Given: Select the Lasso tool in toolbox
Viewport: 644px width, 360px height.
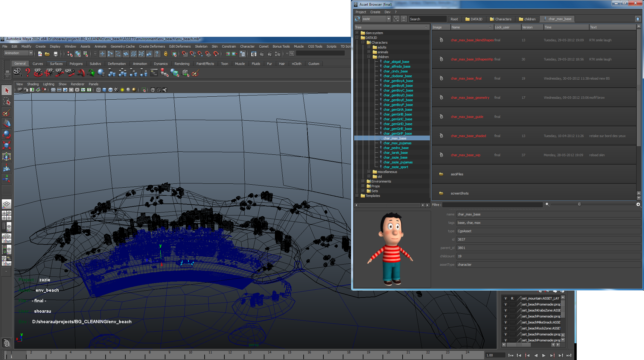Looking at the screenshot, I should pyautogui.click(x=7, y=101).
